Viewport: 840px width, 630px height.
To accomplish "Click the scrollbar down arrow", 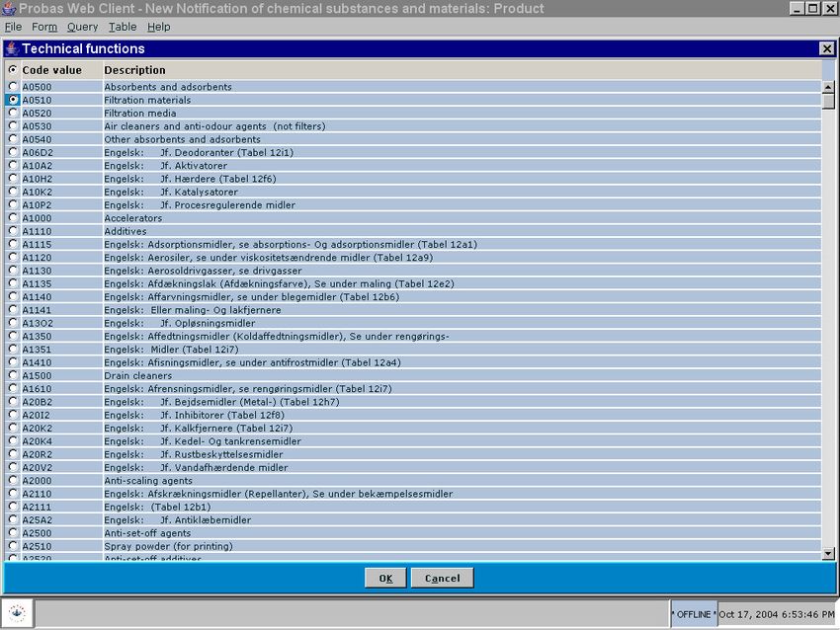I will (828, 553).
